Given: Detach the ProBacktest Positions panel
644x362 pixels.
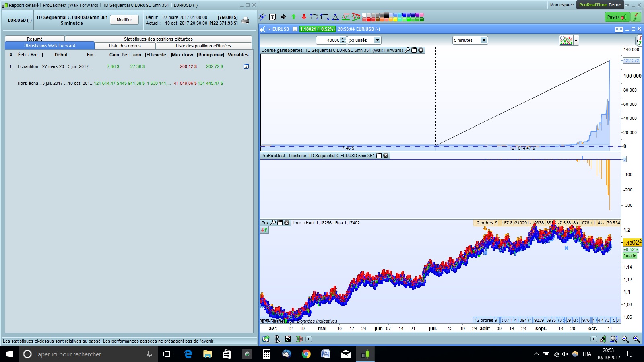Looking at the screenshot, I should (x=379, y=156).
